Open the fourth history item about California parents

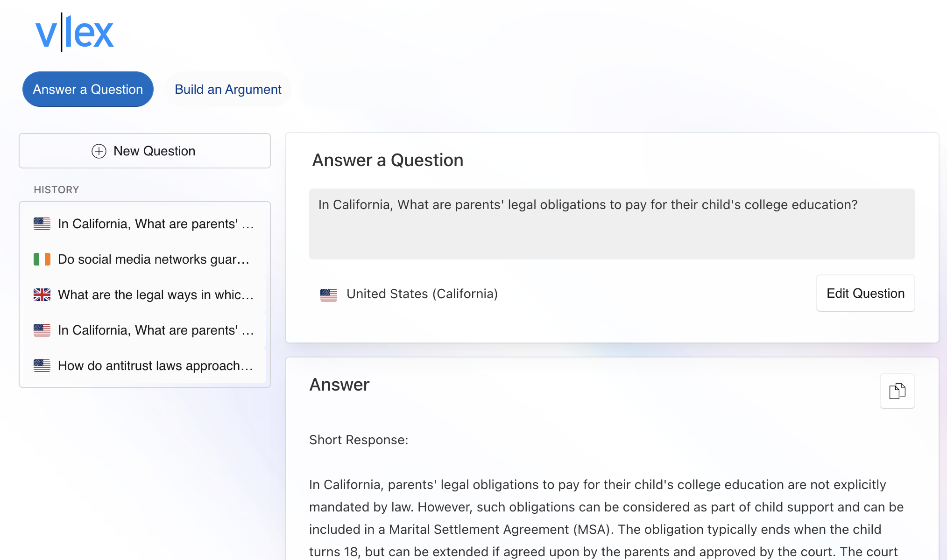[x=145, y=330]
